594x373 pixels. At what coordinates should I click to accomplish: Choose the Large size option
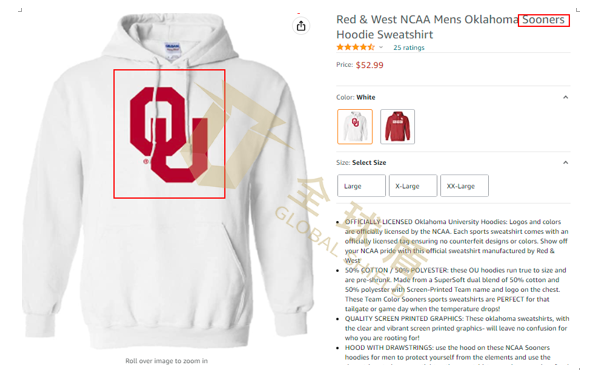coord(361,186)
